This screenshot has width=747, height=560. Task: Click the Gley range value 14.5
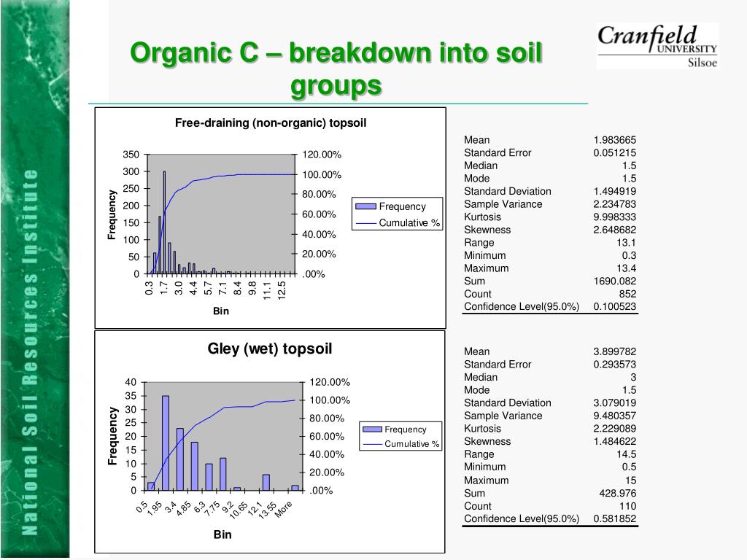click(626, 454)
